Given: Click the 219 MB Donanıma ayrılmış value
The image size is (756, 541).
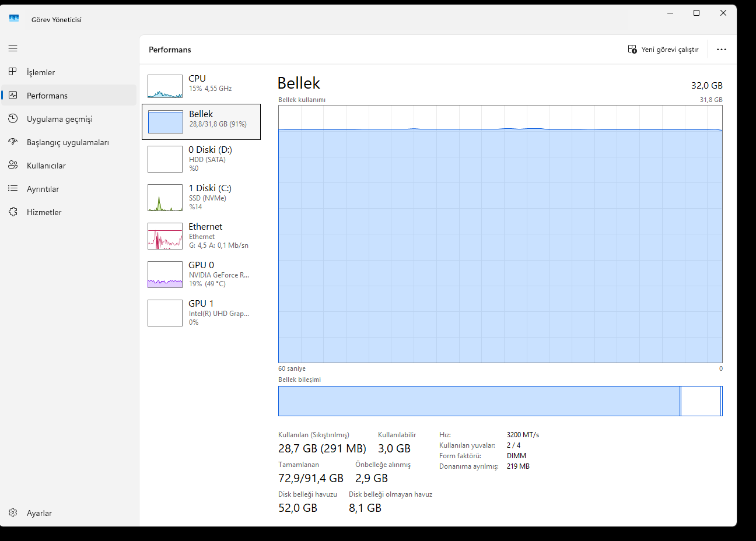Looking at the screenshot, I should tap(518, 466).
